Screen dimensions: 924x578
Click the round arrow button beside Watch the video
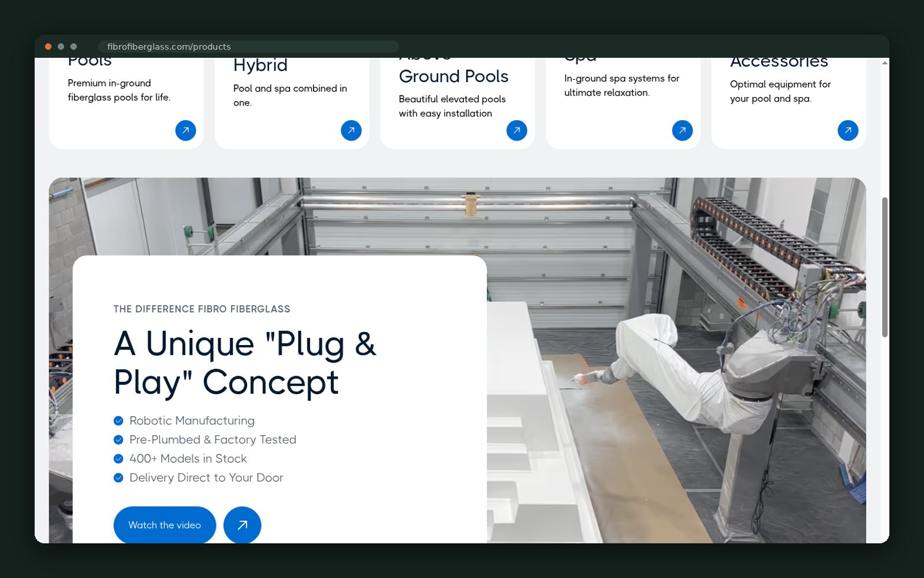[243, 525]
